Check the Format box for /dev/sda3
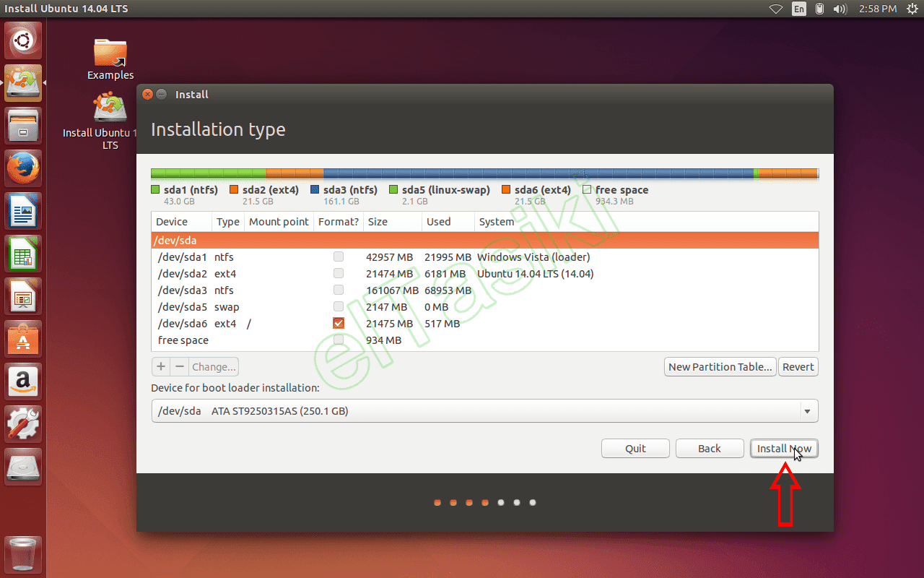The width and height of the screenshot is (924, 578). pos(338,290)
